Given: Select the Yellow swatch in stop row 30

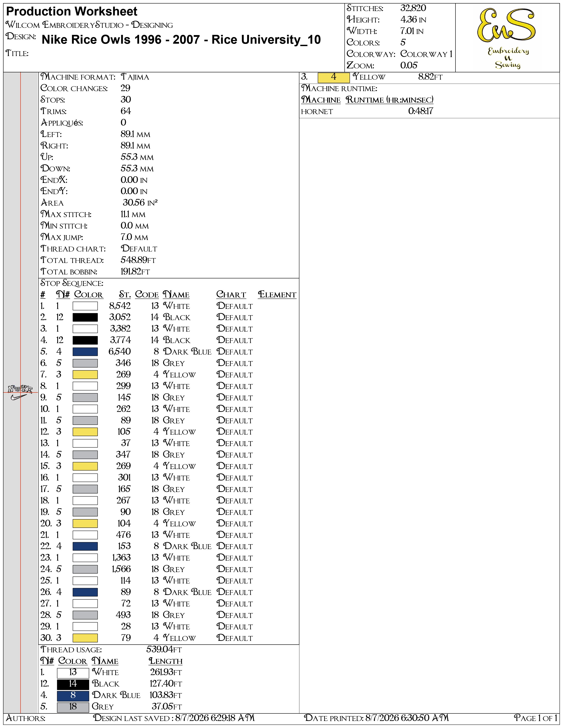Looking at the screenshot, I should pos(85,638).
